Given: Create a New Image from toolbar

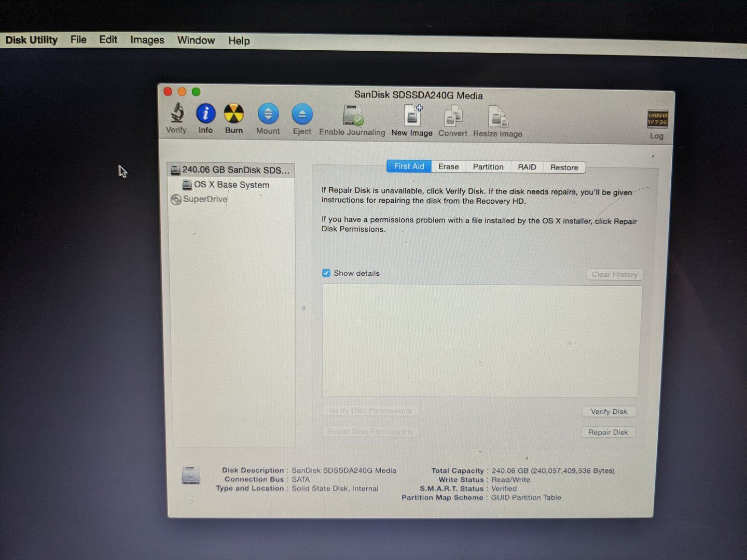Looking at the screenshot, I should point(412,116).
